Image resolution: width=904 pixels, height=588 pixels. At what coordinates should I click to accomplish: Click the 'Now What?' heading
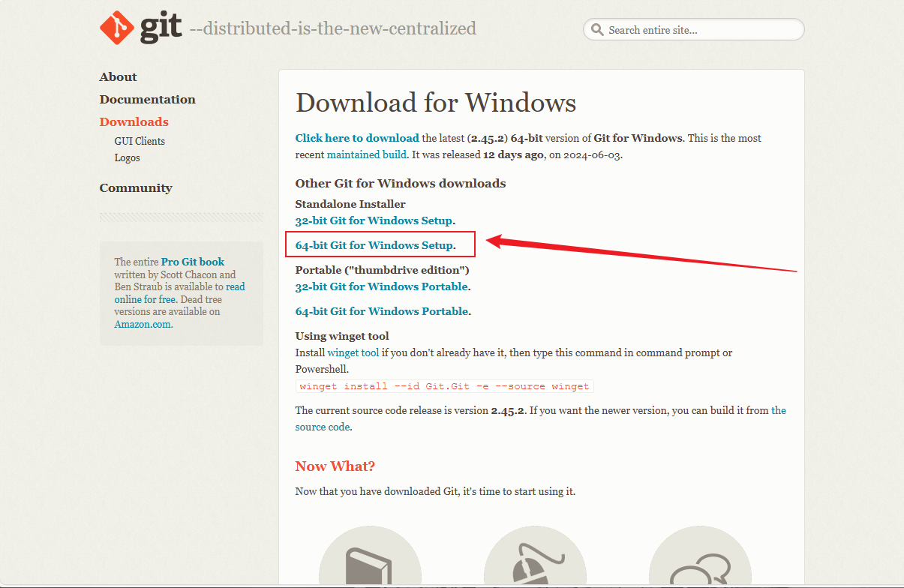coord(335,466)
